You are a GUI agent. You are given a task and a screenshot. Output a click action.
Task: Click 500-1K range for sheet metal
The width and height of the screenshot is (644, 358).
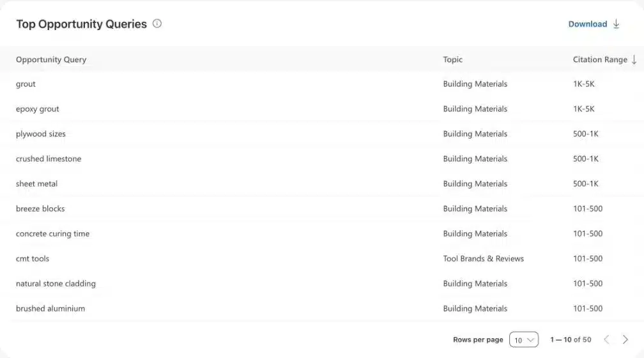click(586, 183)
